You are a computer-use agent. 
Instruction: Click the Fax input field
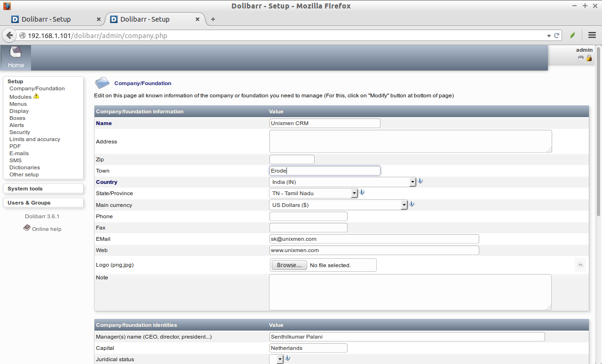[x=309, y=228]
